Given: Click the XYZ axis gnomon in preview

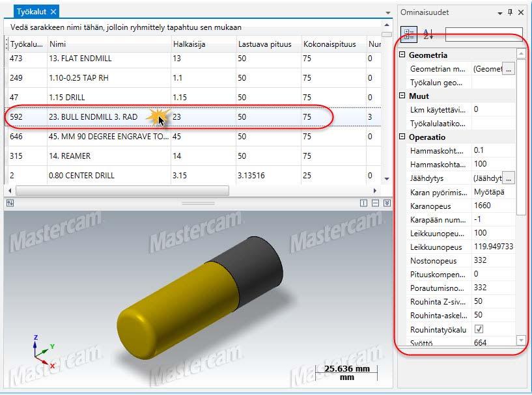Looking at the screenshot, I should pos(44,353).
